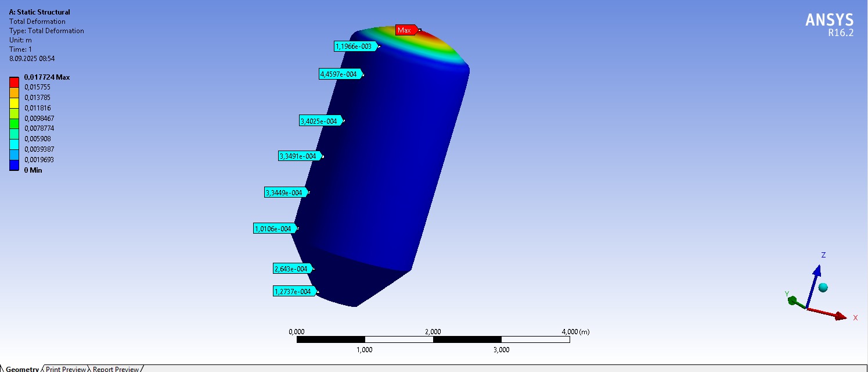Select probe label 1,1966e-003

tap(354, 46)
